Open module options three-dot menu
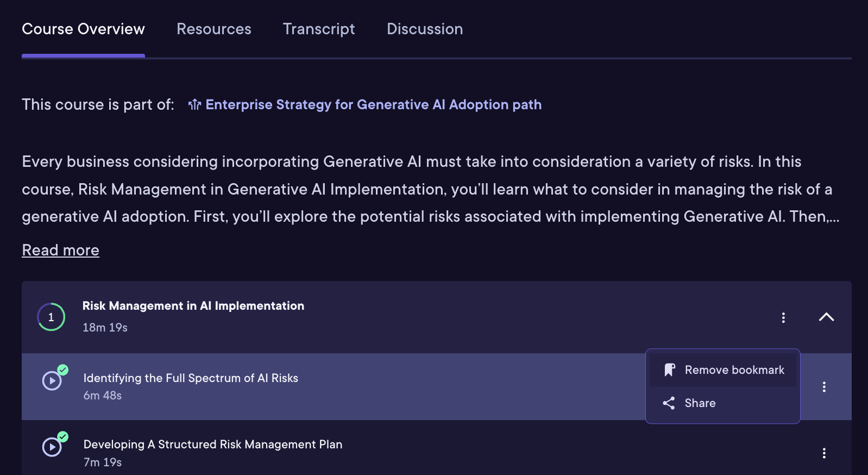This screenshot has width=868, height=475. click(783, 317)
